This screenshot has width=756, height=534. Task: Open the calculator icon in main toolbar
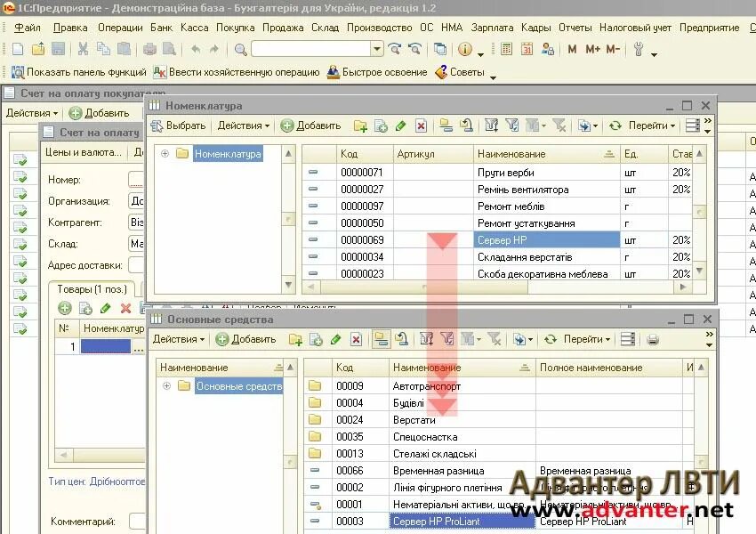coord(506,49)
